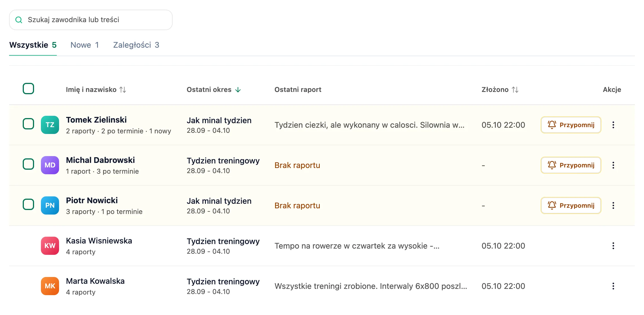
Task: Click the KW avatar of Kasia Wisniewska
Action: (50, 246)
